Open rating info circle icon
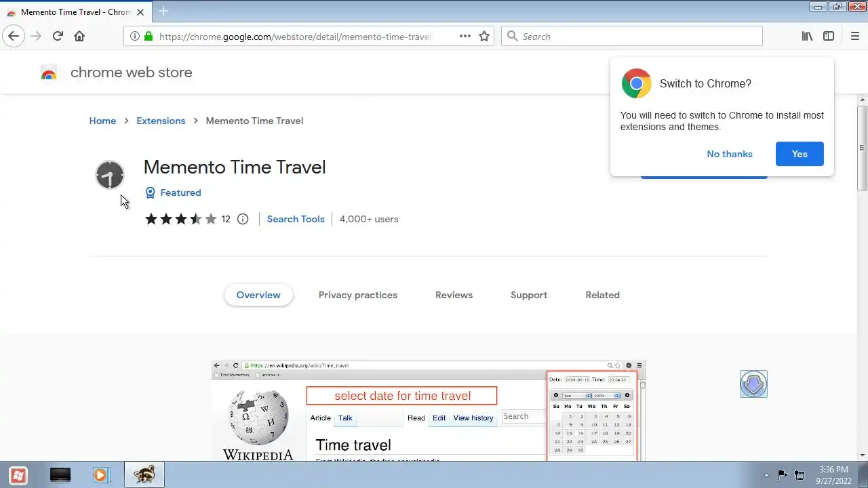The height and width of the screenshot is (488, 868). [243, 219]
